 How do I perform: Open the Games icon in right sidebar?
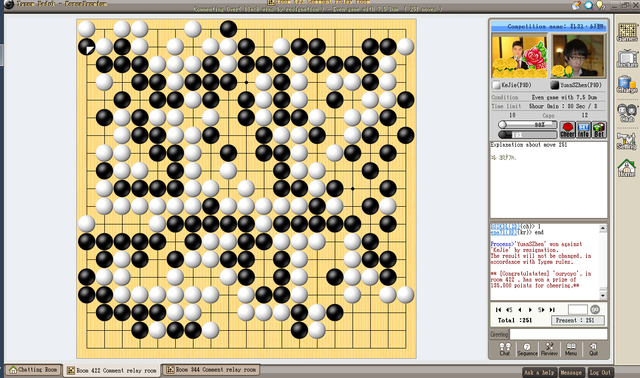tap(627, 33)
